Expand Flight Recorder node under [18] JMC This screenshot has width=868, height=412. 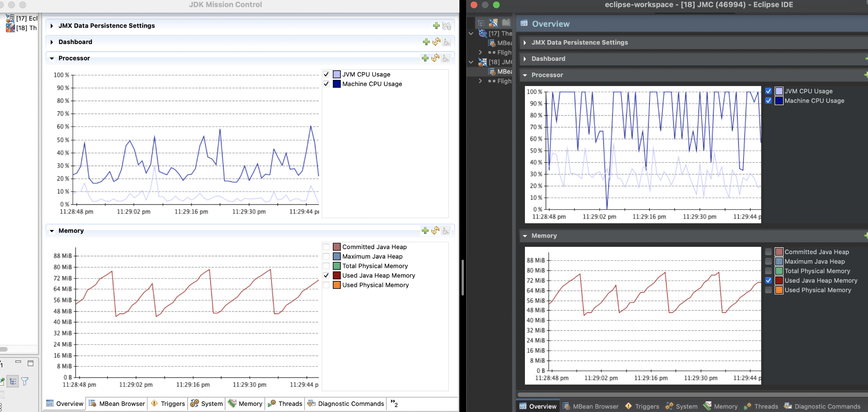[x=480, y=81]
